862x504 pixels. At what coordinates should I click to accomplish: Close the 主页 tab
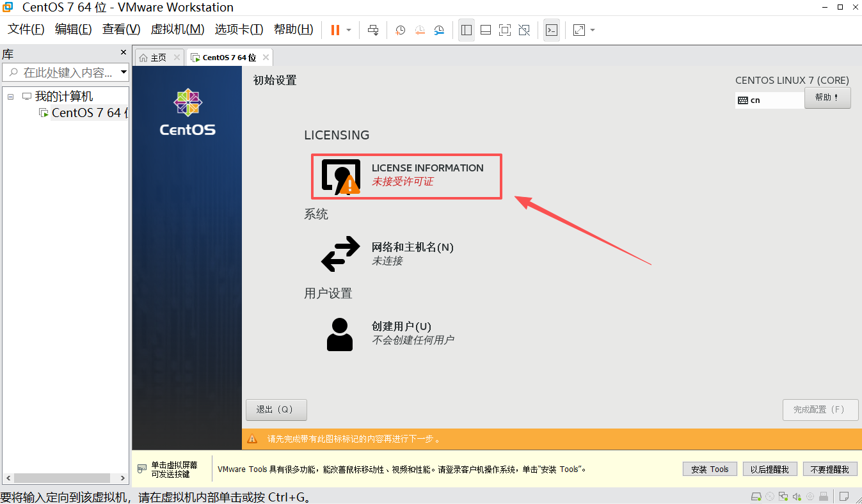click(x=177, y=58)
